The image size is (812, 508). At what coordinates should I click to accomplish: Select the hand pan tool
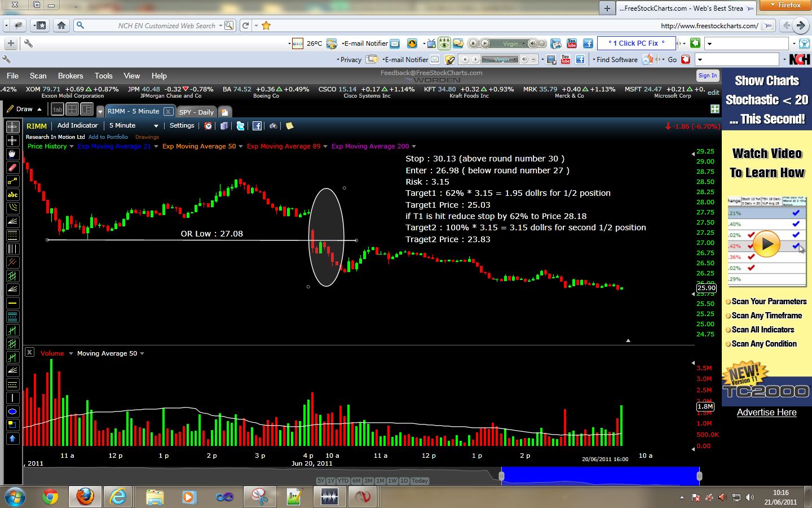(x=12, y=154)
